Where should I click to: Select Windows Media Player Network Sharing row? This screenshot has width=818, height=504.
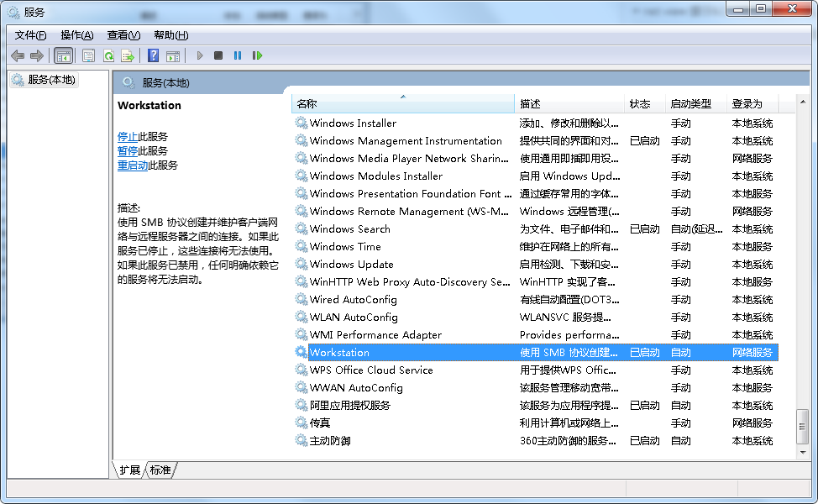[x=408, y=158]
